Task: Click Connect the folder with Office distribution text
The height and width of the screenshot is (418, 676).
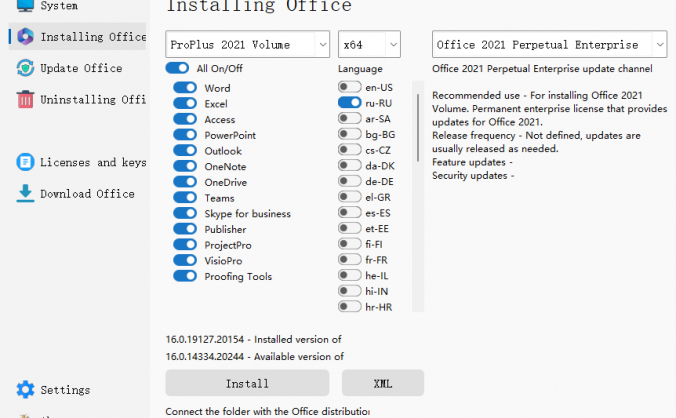Action: (x=268, y=411)
